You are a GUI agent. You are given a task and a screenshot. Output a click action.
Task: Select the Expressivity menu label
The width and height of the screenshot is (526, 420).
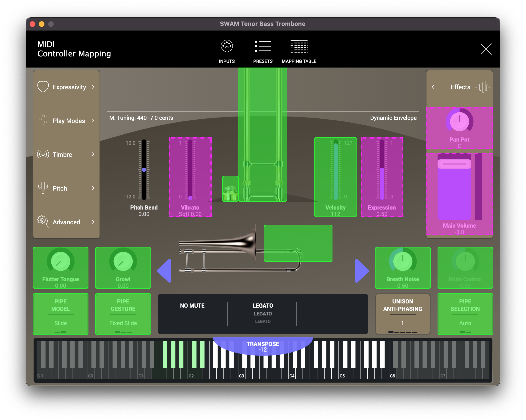point(69,87)
